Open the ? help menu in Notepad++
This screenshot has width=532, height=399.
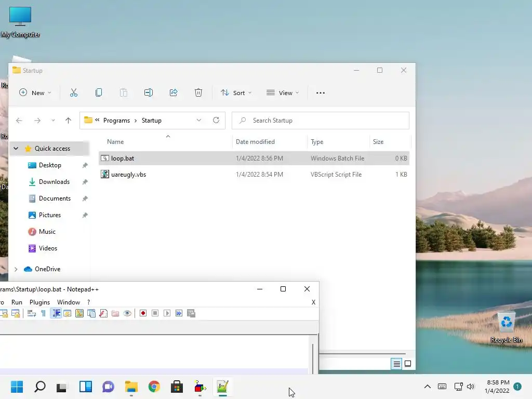pyautogui.click(x=88, y=302)
